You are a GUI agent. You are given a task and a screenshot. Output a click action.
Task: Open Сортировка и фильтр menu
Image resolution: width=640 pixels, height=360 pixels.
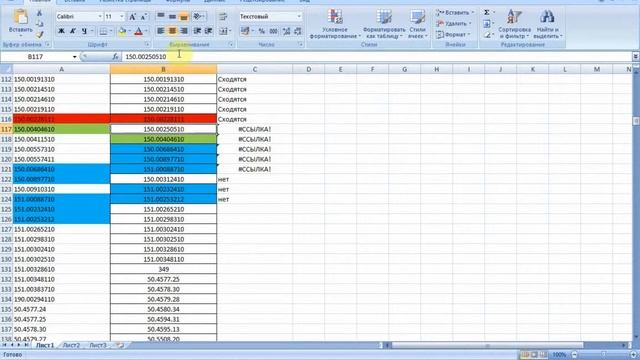coord(514,24)
